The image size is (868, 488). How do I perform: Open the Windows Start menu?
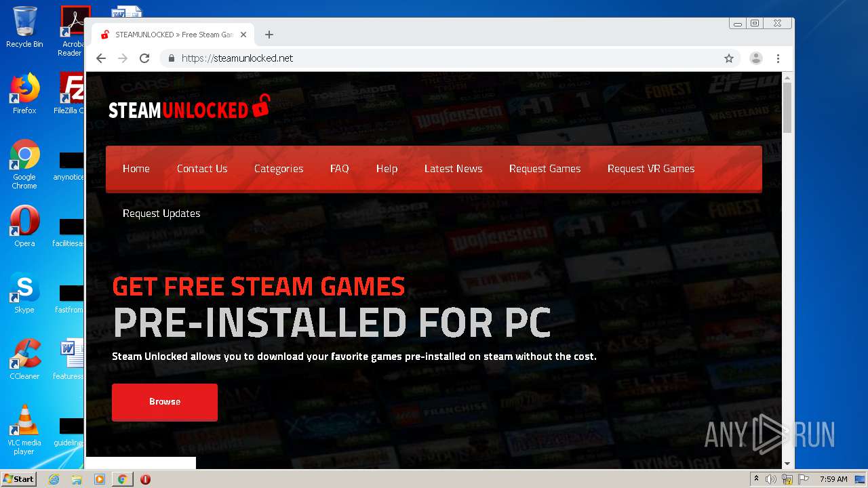(x=19, y=479)
